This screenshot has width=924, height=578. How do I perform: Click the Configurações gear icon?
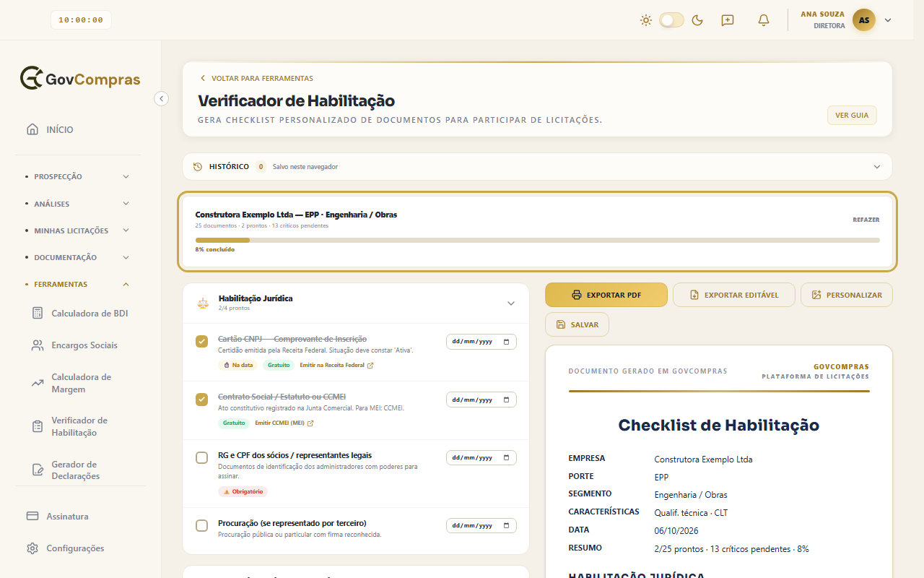[x=32, y=548]
